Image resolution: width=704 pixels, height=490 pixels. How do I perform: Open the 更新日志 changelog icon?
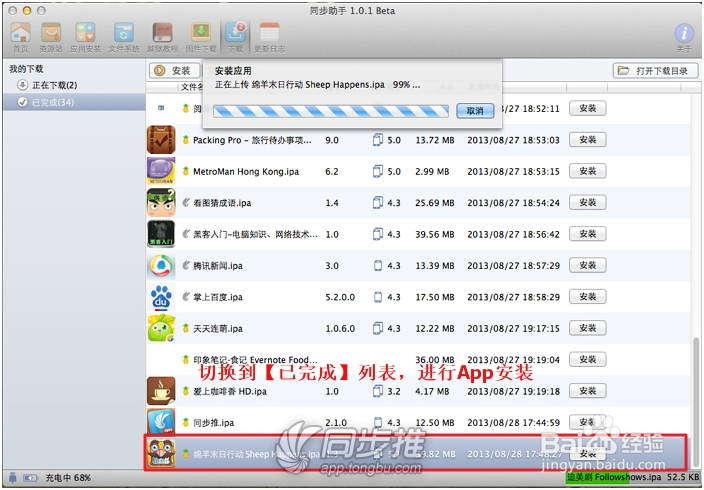coord(269,37)
